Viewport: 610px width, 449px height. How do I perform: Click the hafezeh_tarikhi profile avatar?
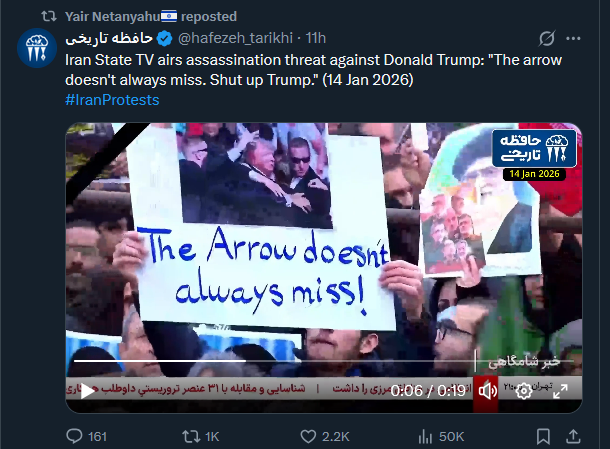pyautogui.click(x=37, y=48)
